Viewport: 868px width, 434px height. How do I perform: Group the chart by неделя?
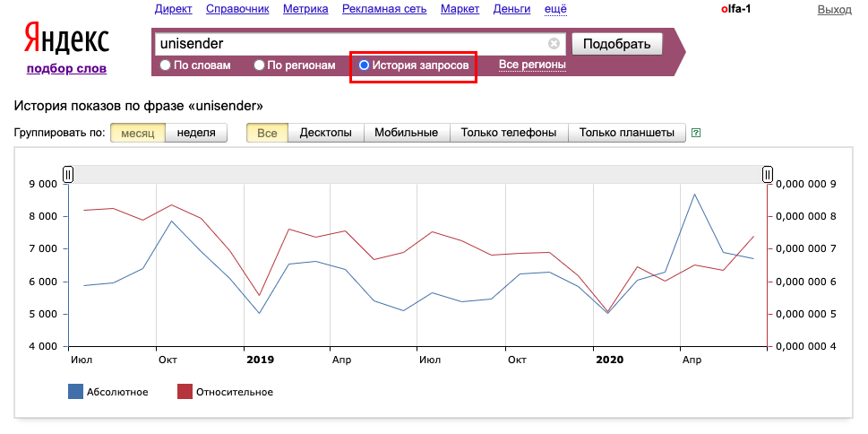[x=196, y=133]
